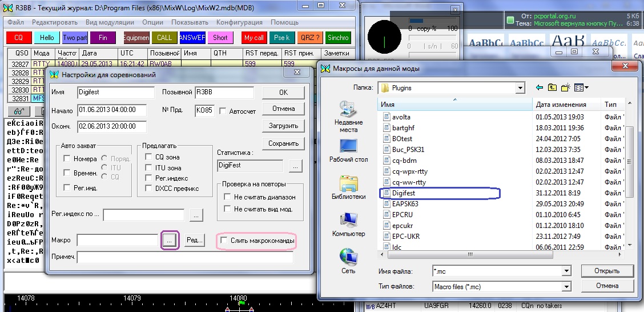Open Recent Places in sidebar
The height and width of the screenshot is (312, 644).
(348, 117)
